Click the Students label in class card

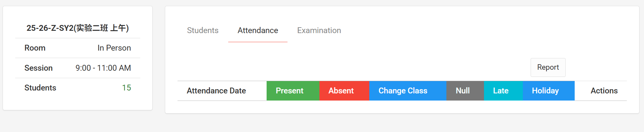(40, 88)
